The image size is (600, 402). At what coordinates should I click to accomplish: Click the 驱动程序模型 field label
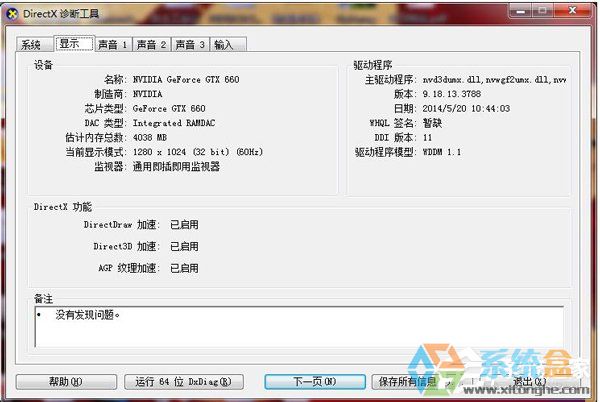385,152
